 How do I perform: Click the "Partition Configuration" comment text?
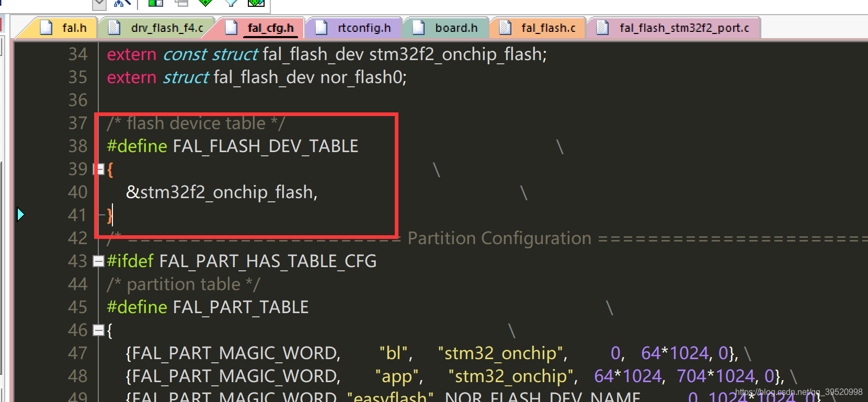(499, 238)
